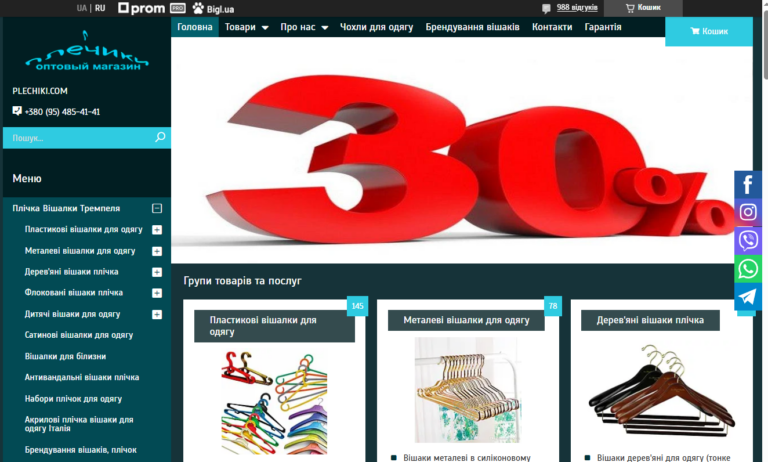Open Вішаки дерев'яні для одягу link
This screenshot has width=768, height=462.
pos(663,458)
